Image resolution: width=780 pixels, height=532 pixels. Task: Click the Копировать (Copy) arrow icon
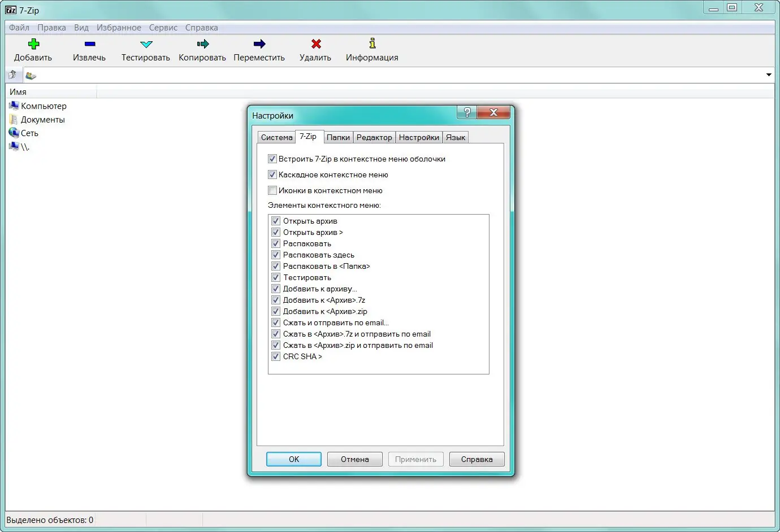coord(203,44)
